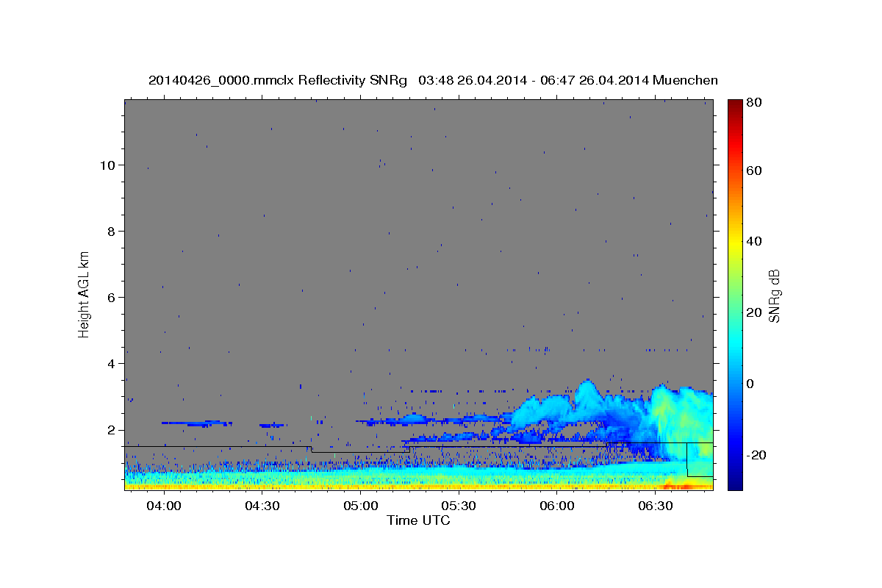Click the Time UTC axis label

[x=418, y=520]
